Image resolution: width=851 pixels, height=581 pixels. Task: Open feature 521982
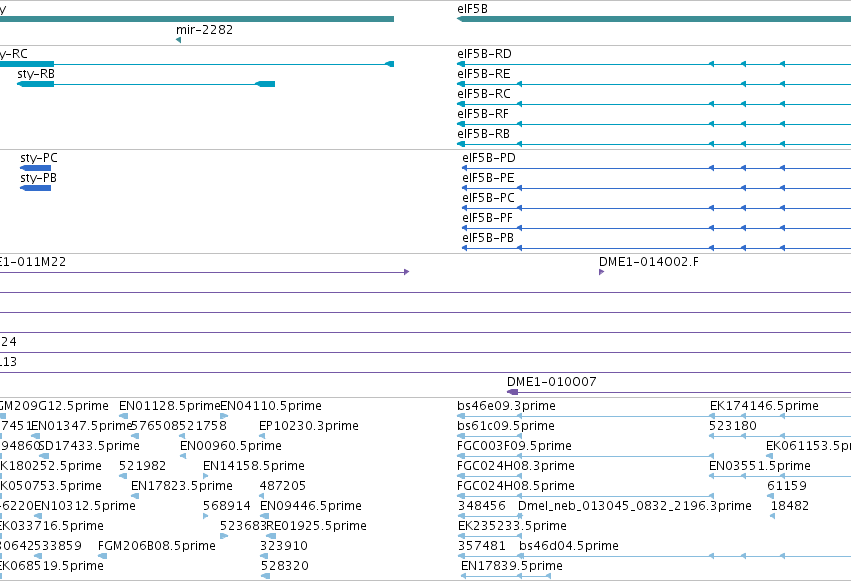point(142,466)
